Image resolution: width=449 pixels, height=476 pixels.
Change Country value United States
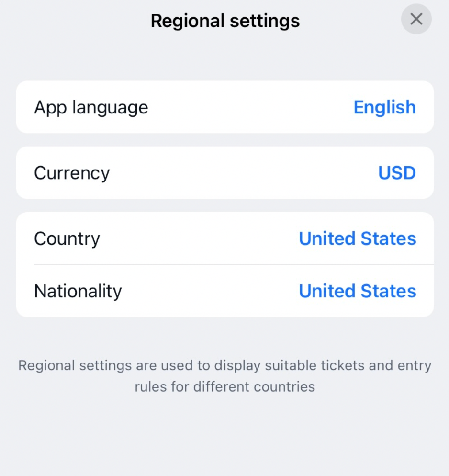tap(357, 238)
